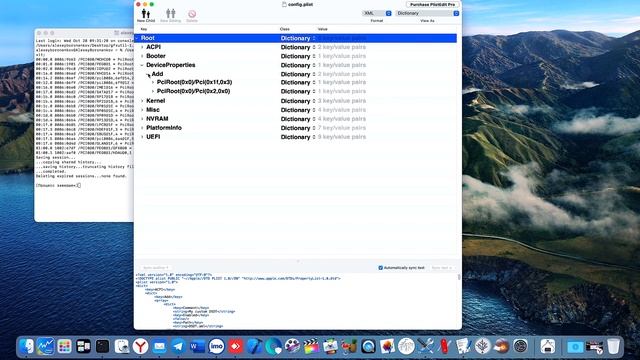Toggle the Automatically sync text checkbox
This screenshot has width=640, height=360.
pos(380,268)
